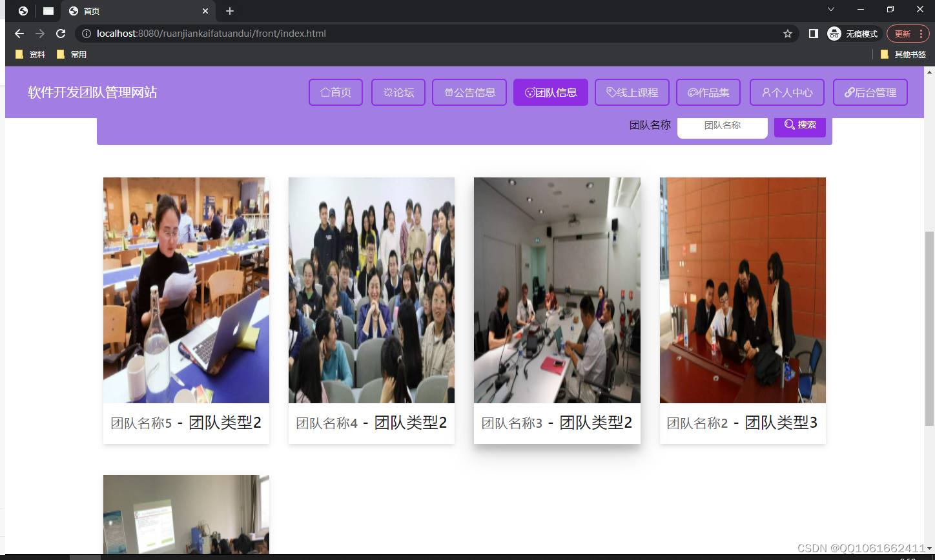The image size is (935, 560).
Task: Open the 个人中心 navigation item
Action: pyautogui.click(x=787, y=92)
